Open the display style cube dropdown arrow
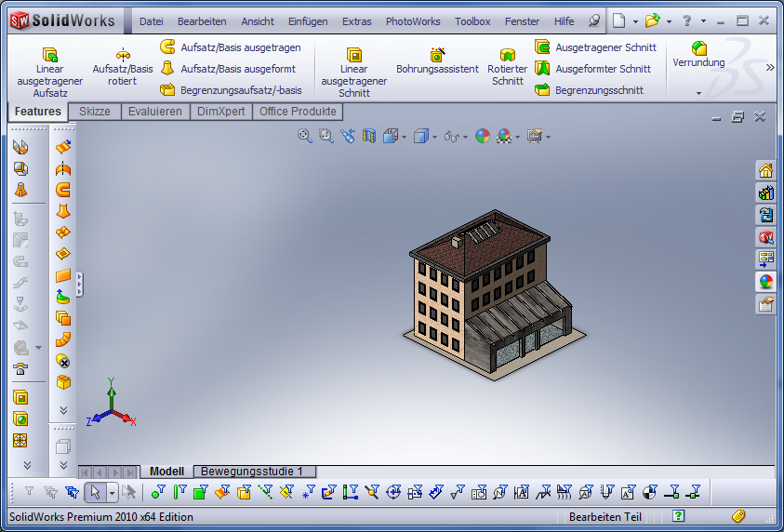Viewport: 784px width, 532px height. point(435,138)
